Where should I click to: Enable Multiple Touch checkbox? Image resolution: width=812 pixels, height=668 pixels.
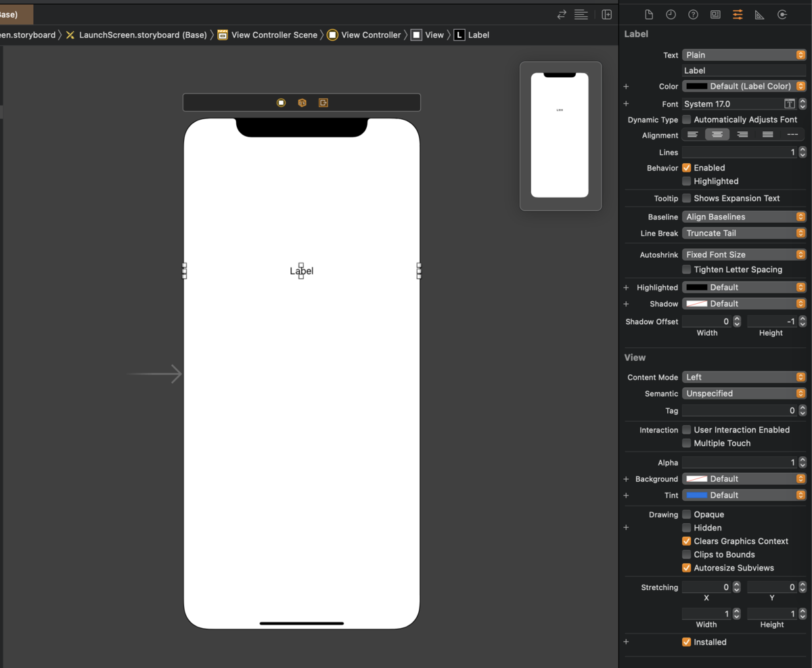(x=687, y=443)
